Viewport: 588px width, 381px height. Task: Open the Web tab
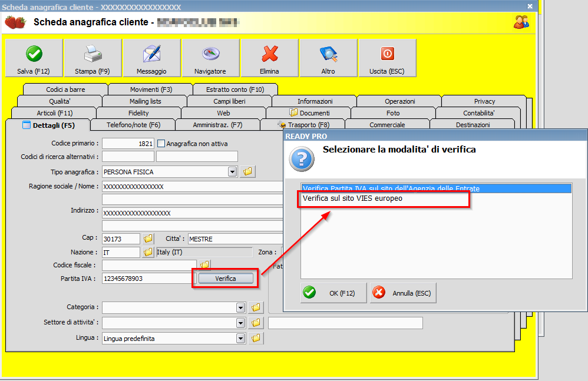[x=223, y=112]
